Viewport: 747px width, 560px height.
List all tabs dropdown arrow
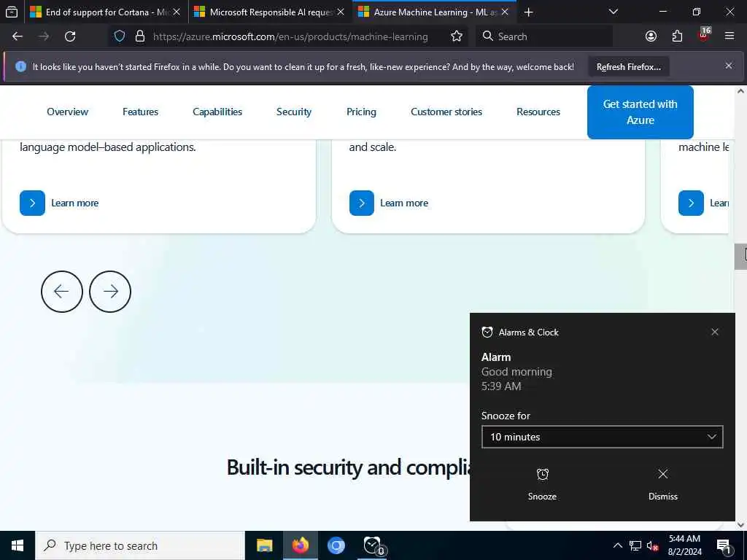[614, 12]
